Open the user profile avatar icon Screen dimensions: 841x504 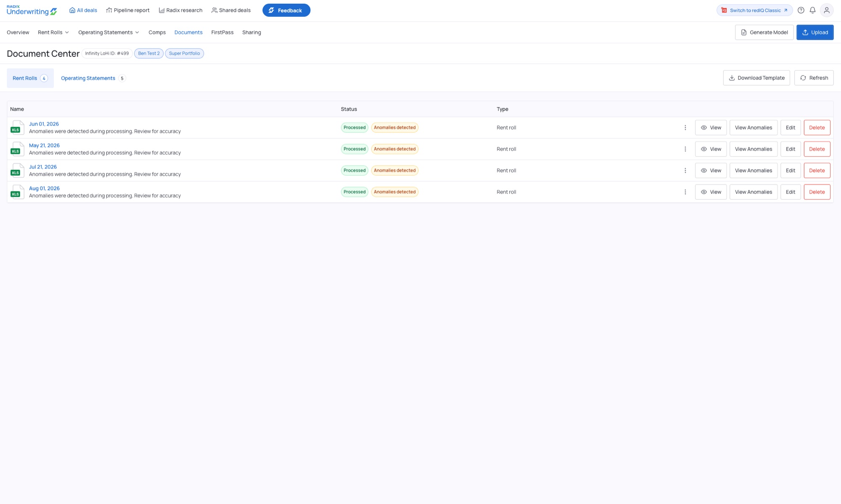[826, 11]
